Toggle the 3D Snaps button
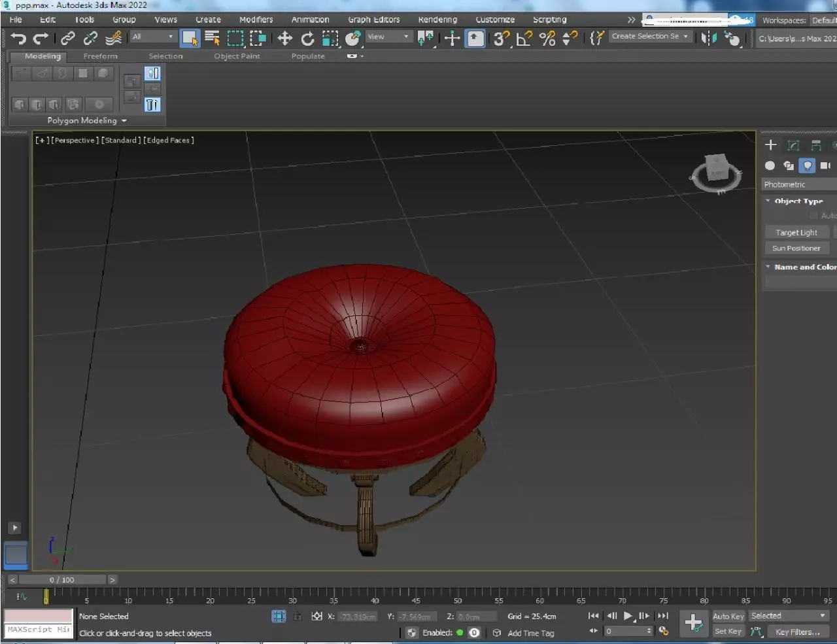 501,39
